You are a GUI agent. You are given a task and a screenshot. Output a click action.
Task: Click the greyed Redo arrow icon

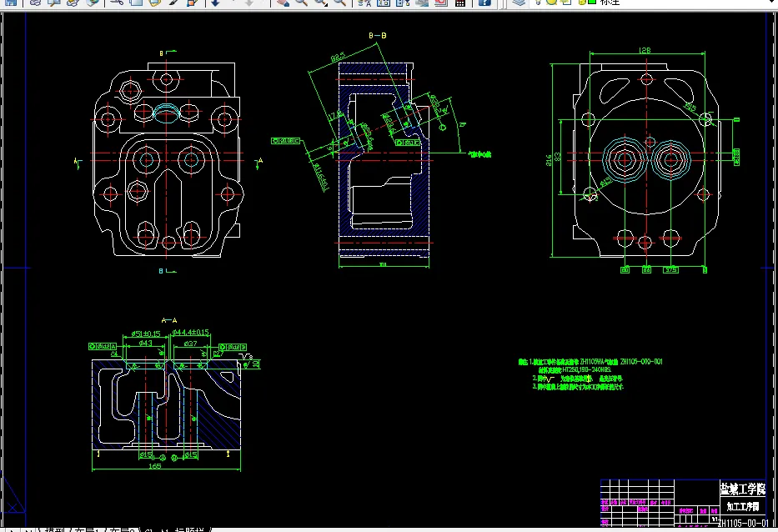point(249,3)
